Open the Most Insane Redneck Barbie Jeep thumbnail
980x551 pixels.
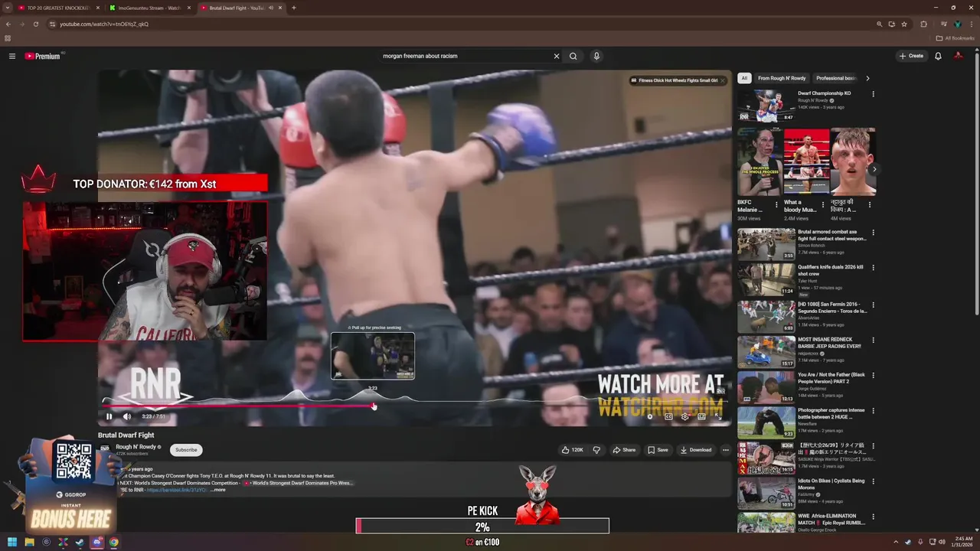coord(766,351)
